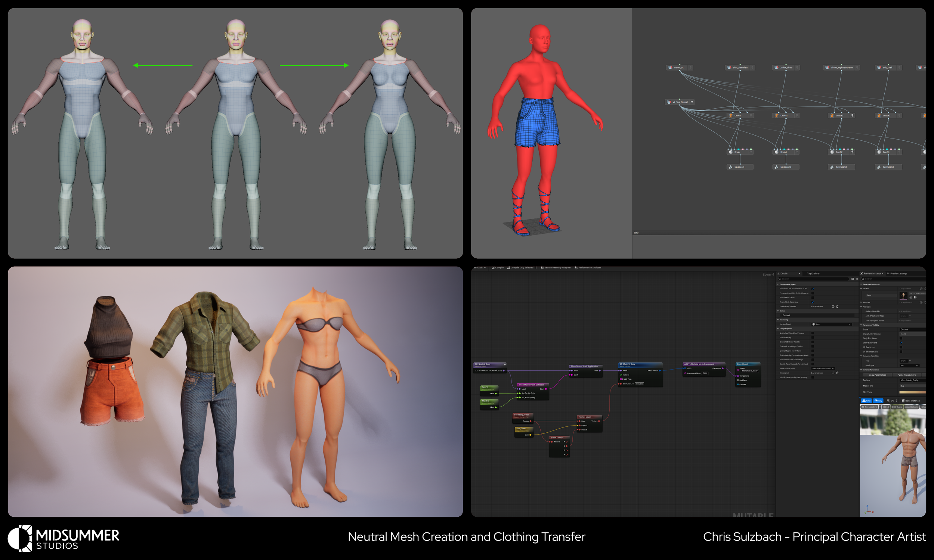The image size is (934, 560).
Task: Enable the Enable Clothing checkbox
Action: (813, 337)
